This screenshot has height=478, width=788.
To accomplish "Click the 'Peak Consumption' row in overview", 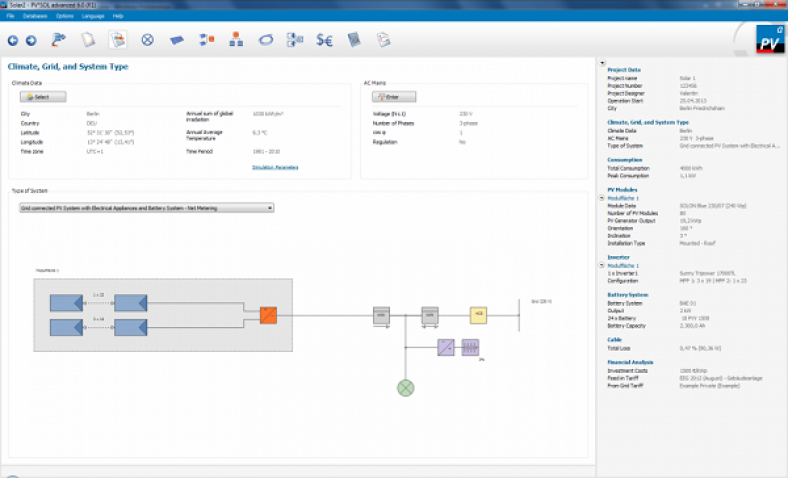I will 651,176.
